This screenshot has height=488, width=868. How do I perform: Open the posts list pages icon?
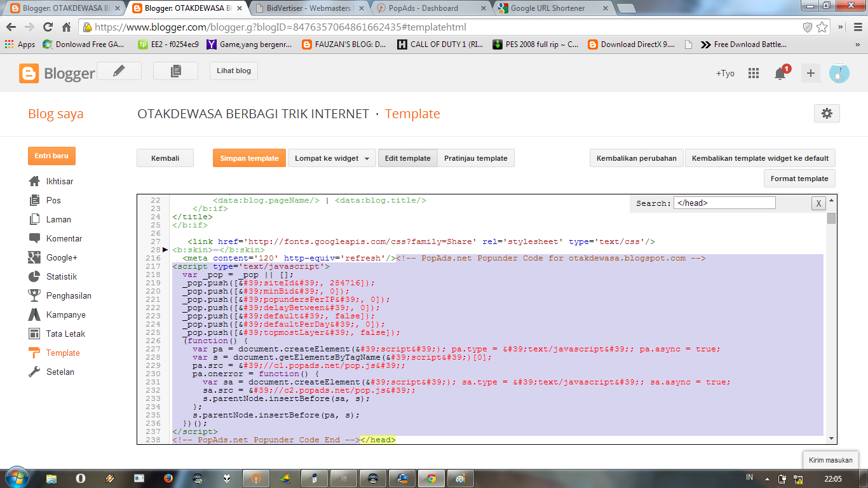point(175,71)
